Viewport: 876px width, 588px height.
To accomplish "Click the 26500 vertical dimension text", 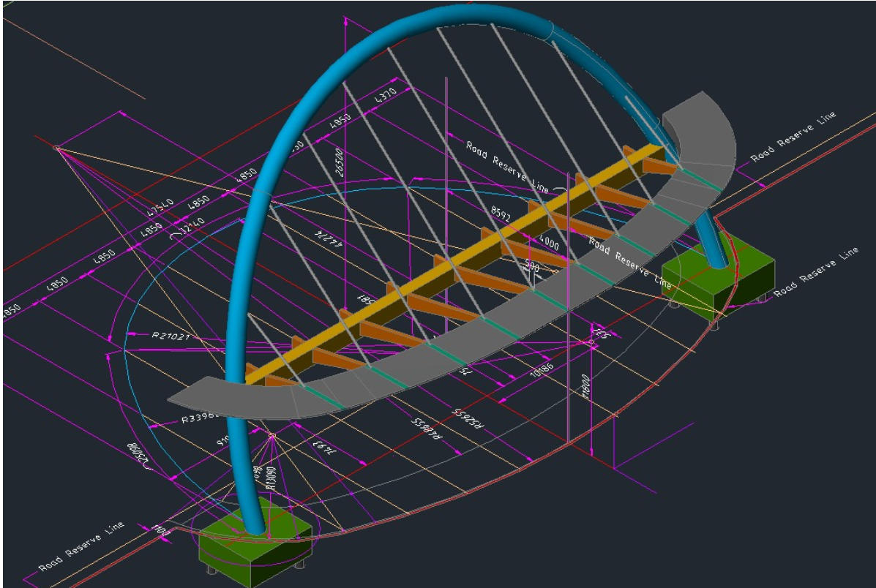I will pyautogui.click(x=339, y=165).
